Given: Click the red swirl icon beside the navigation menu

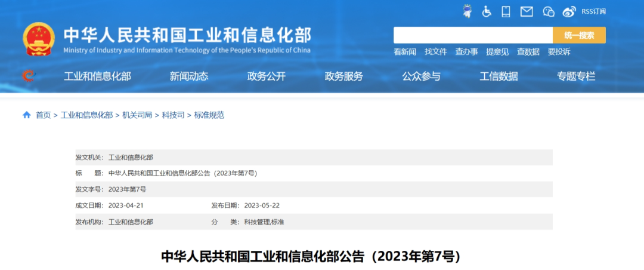Looking at the screenshot, I should [x=29, y=76].
